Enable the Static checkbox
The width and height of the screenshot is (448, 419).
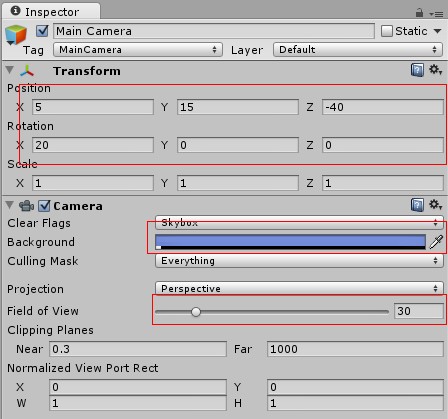pyautogui.click(x=387, y=31)
